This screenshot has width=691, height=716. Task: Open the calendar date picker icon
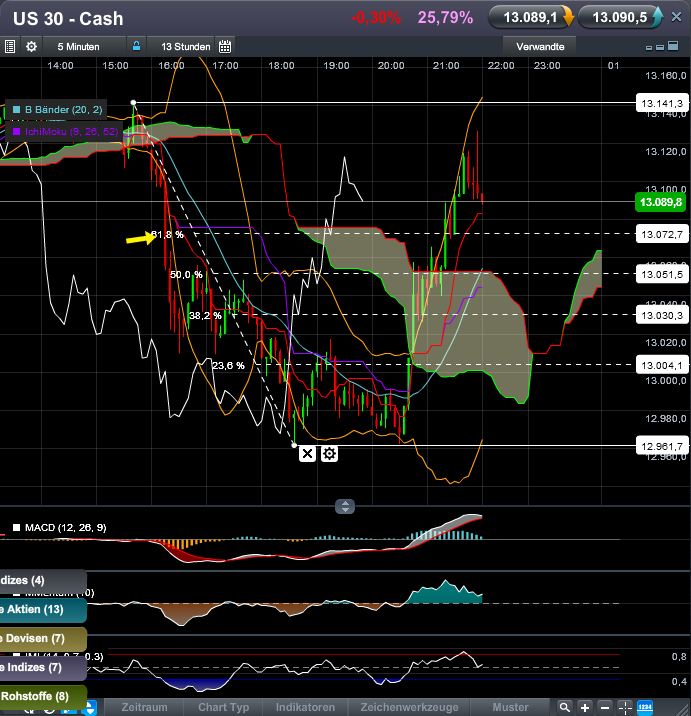(x=225, y=47)
